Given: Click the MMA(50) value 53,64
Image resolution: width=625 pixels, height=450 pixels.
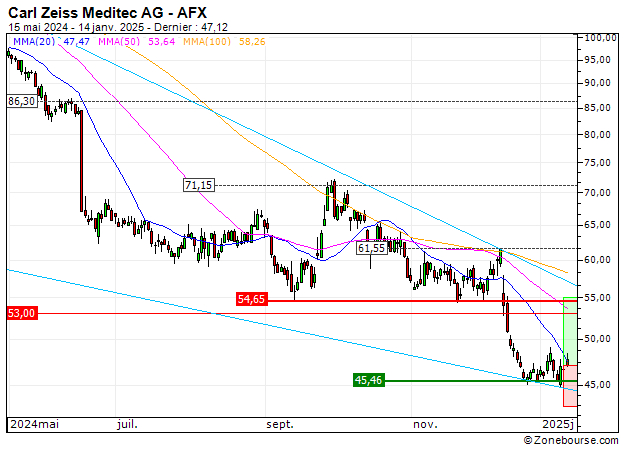Looking at the screenshot, I should coord(162,41).
